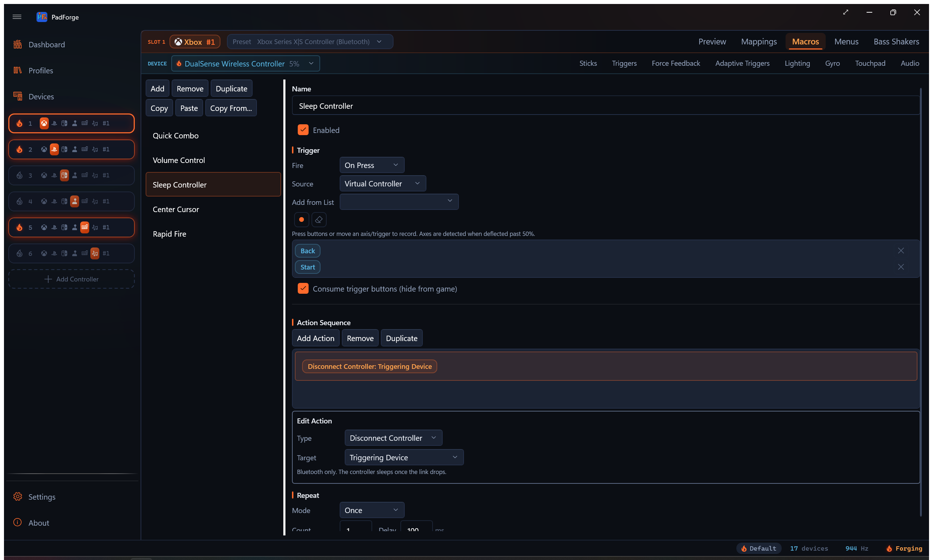The height and width of the screenshot is (560, 933).
Task: Click the Dashboard sidebar icon
Action: tap(17, 44)
